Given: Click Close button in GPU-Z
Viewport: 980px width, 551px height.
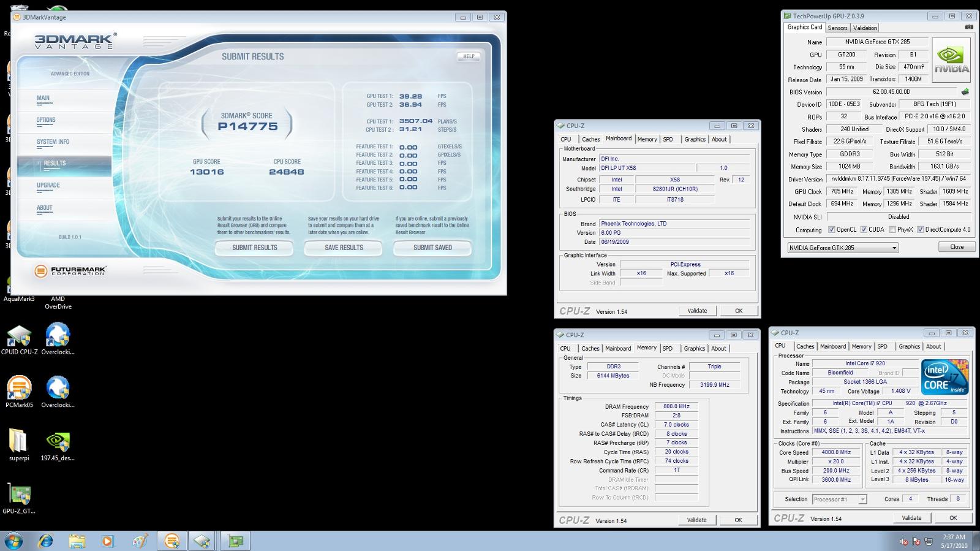Looking at the screenshot, I should click(957, 247).
